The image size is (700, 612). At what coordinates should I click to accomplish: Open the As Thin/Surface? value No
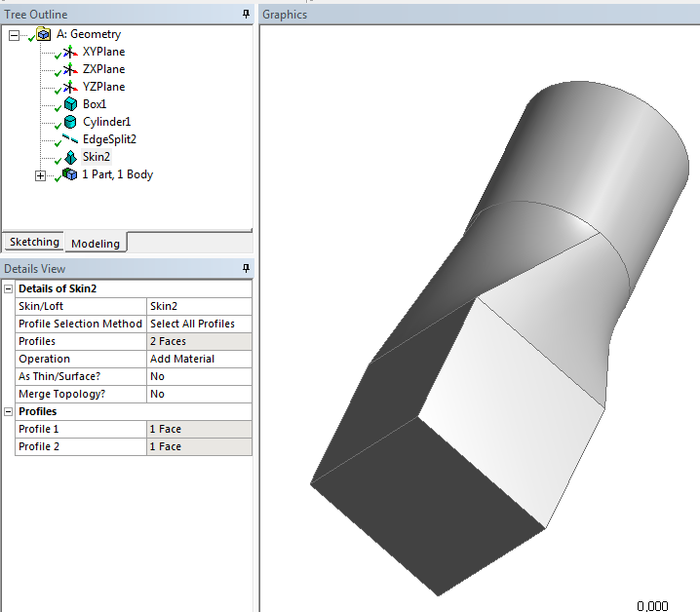tap(199, 376)
